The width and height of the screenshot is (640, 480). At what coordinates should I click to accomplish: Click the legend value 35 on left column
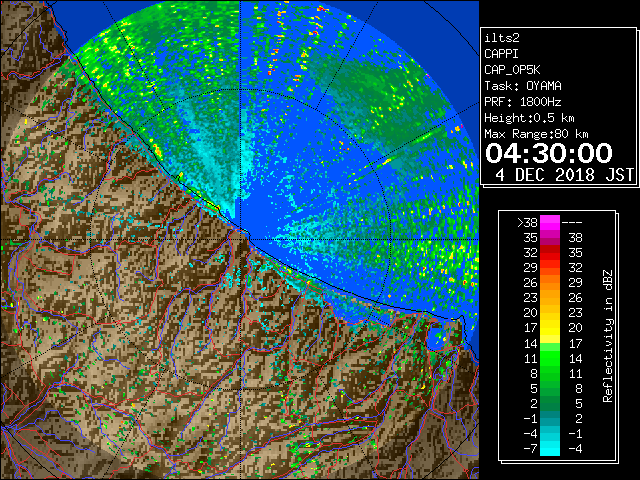pyautogui.click(x=531, y=238)
